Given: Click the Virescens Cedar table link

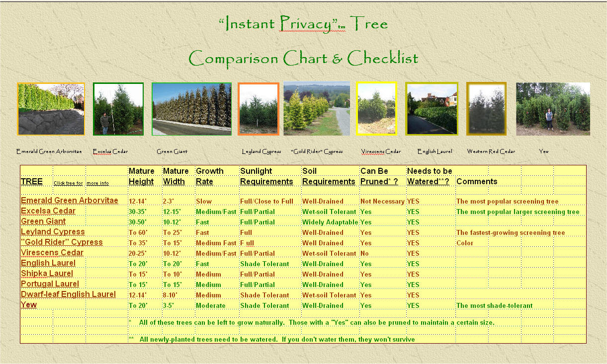Looking at the screenshot, I should pos(52,253).
